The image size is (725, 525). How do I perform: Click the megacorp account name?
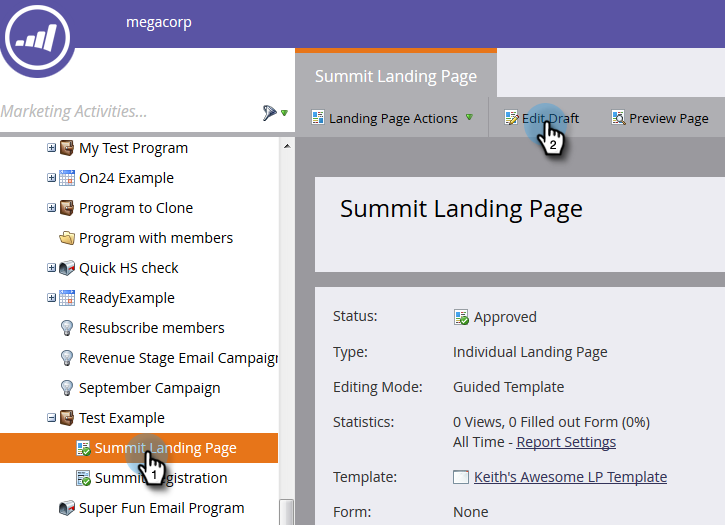(159, 22)
